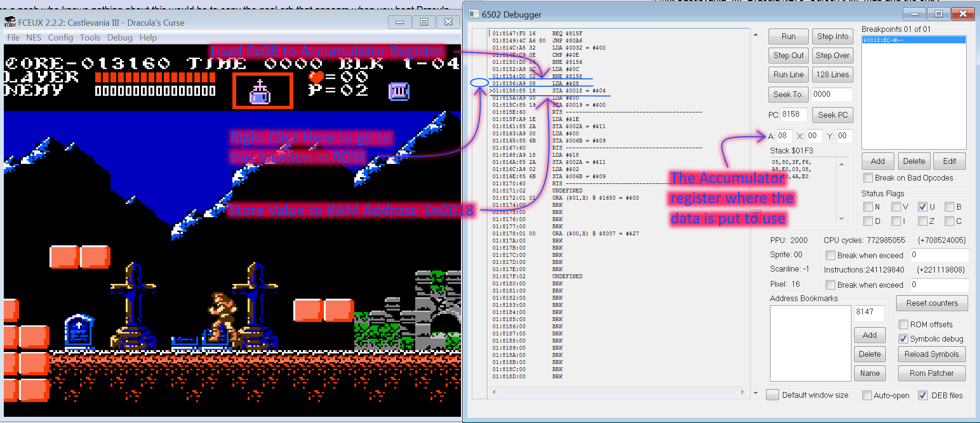Click the Stack box scroll up arrow
980x423 pixels.
[x=841, y=164]
